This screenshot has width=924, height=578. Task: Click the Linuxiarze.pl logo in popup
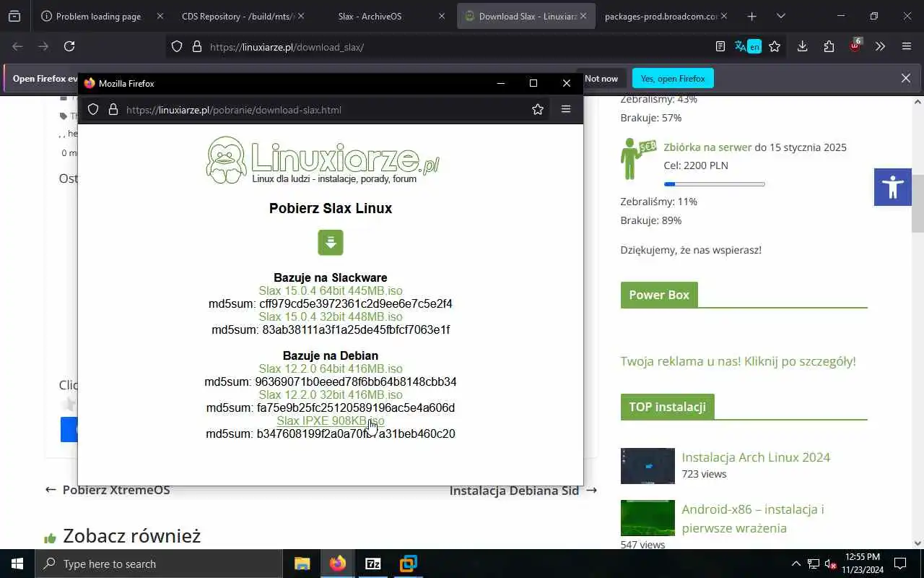click(x=323, y=160)
